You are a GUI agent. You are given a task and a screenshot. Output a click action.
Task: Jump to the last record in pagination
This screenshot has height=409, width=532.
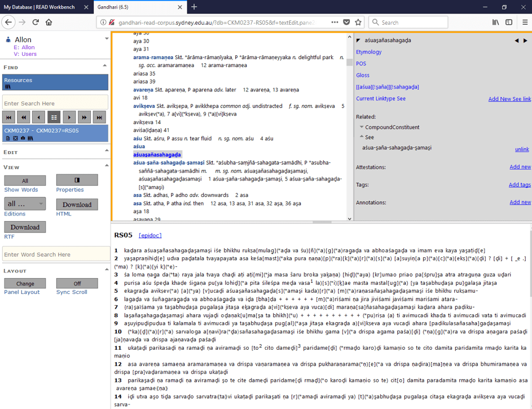coord(98,117)
